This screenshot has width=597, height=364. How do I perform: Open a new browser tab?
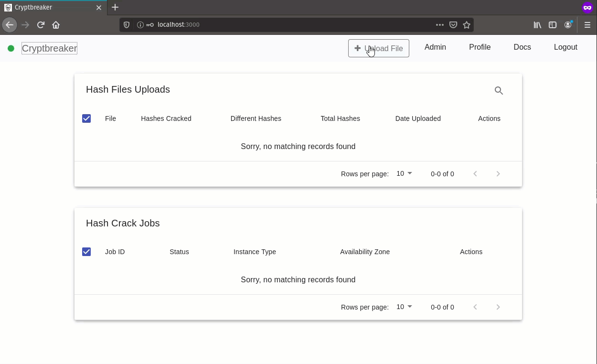(115, 7)
